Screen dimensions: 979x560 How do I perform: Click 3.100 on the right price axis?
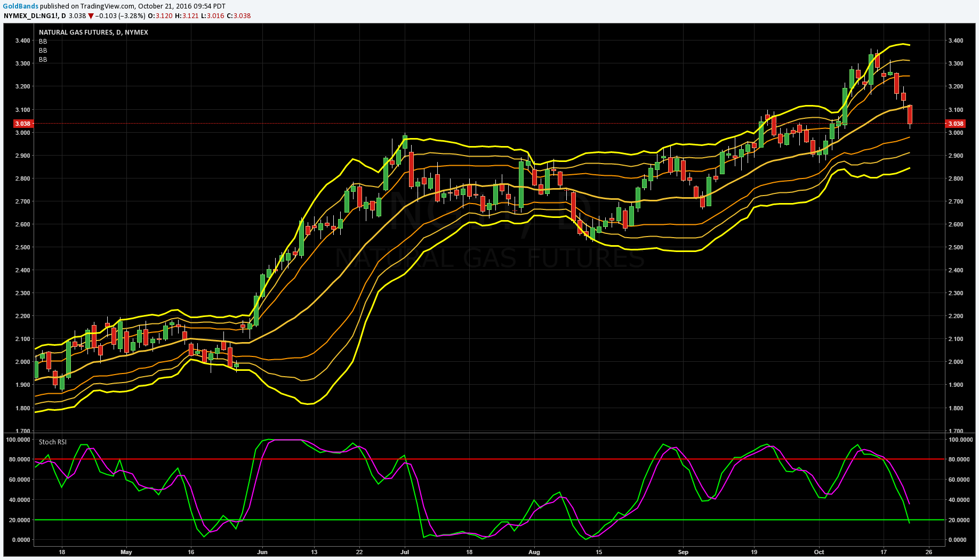pos(956,110)
